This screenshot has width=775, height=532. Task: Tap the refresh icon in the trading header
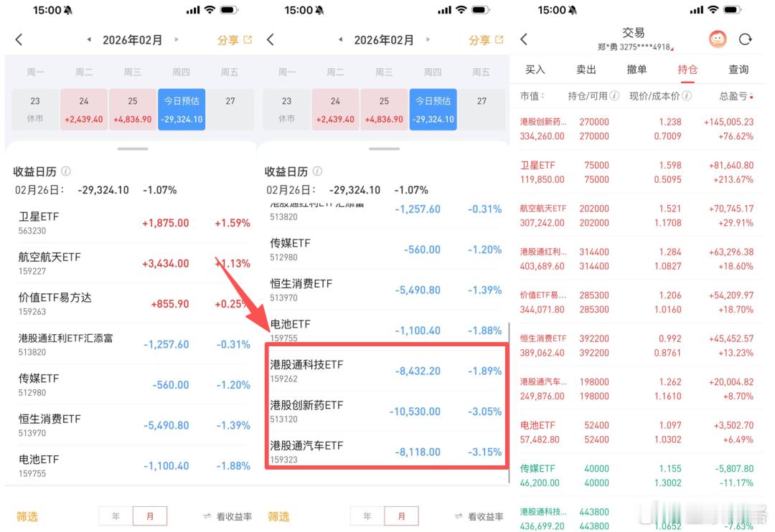(744, 39)
